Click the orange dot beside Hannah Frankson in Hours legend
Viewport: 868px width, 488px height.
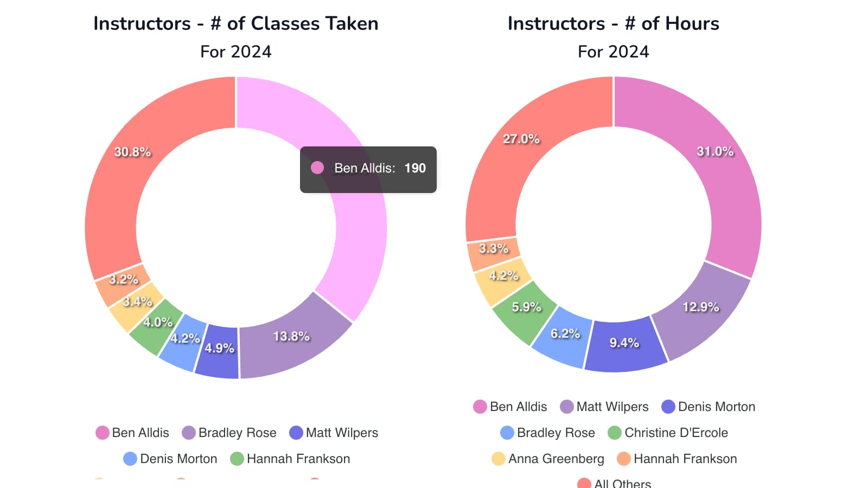624,459
